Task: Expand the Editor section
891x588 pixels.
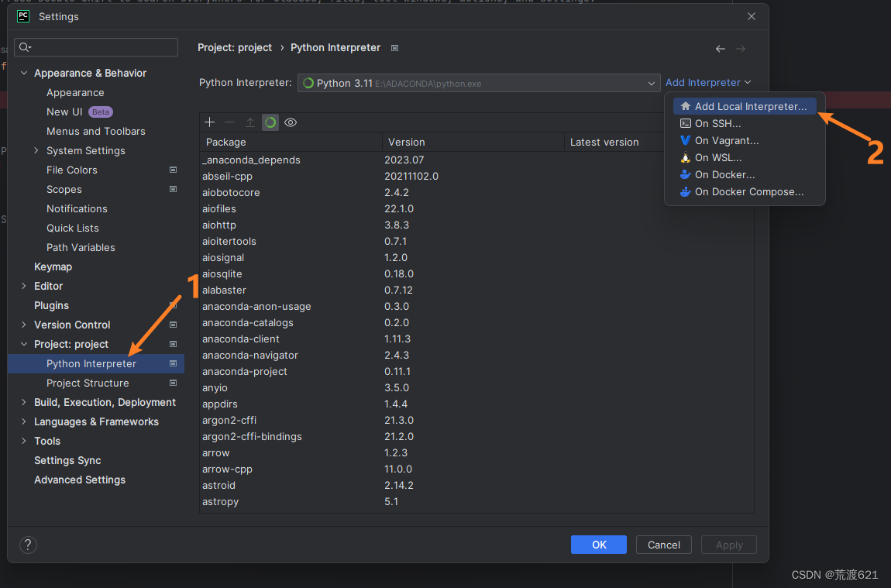Action: click(x=24, y=287)
